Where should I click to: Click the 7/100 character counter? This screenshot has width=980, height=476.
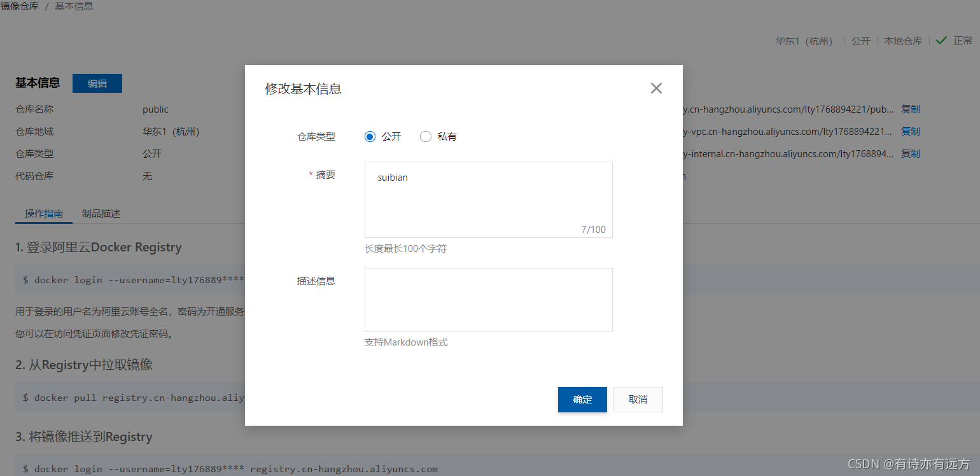click(x=594, y=230)
